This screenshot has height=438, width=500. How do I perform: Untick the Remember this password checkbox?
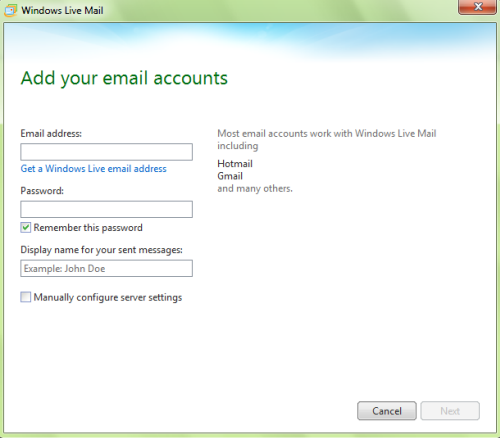26,228
